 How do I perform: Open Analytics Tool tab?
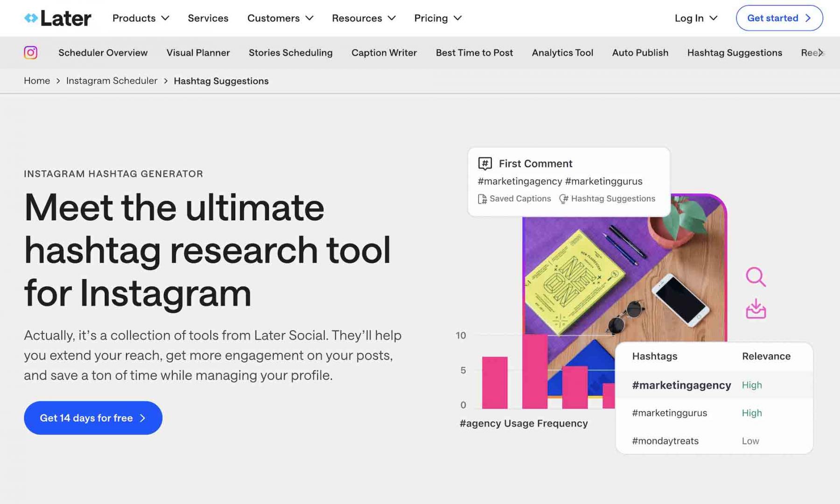click(x=562, y=53)
